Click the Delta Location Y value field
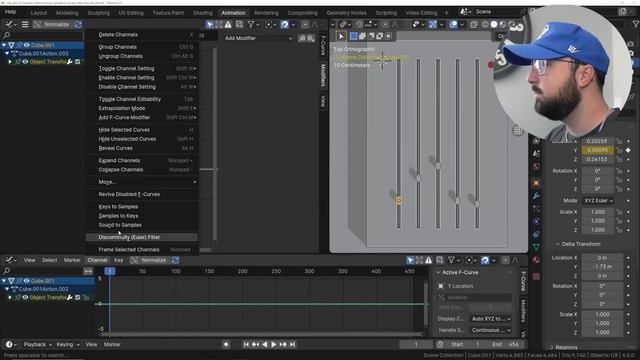640x360 pixels. [602, 267]
